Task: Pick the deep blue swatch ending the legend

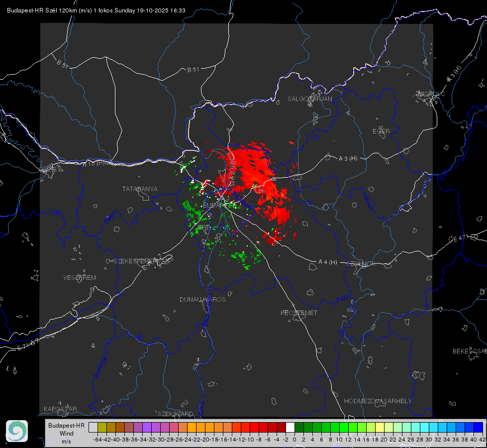Action: click(479, 427)
